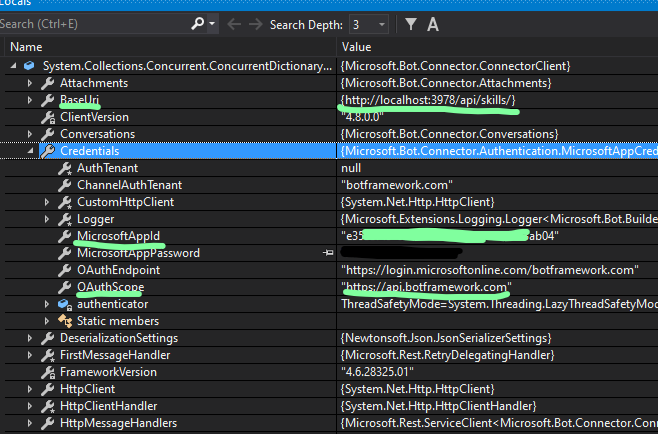Click the Value column header

point(356,47)
